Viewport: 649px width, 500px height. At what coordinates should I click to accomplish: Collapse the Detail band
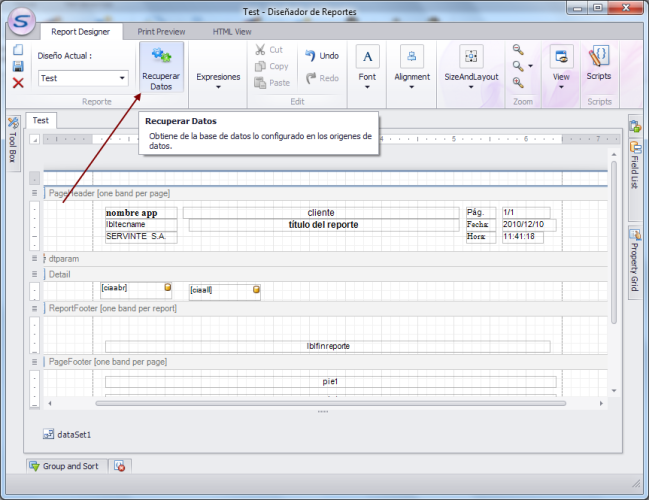[36, 274]
